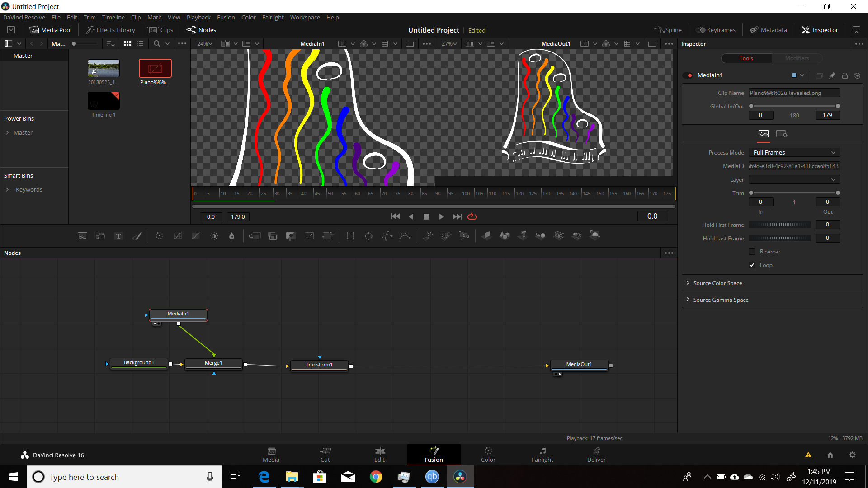Open the Playback menu
Viewport: 868px width, 488px height.
point(198,17)
